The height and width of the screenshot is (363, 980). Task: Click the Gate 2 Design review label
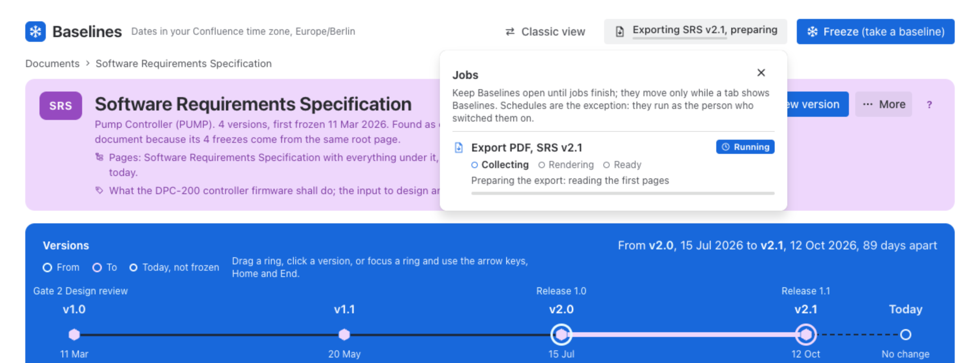click(81, 291)
